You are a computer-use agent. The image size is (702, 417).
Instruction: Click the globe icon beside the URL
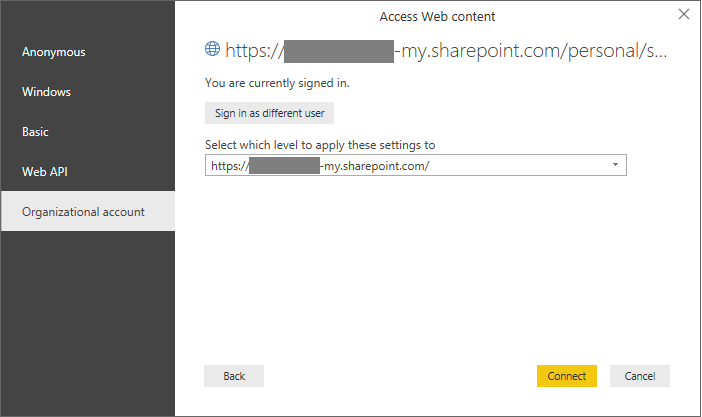pos(212,49)
